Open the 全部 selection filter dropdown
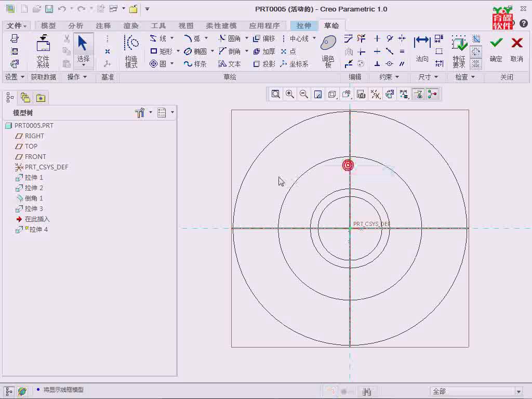This screenshot has width=532, height=399. (518, 392)
